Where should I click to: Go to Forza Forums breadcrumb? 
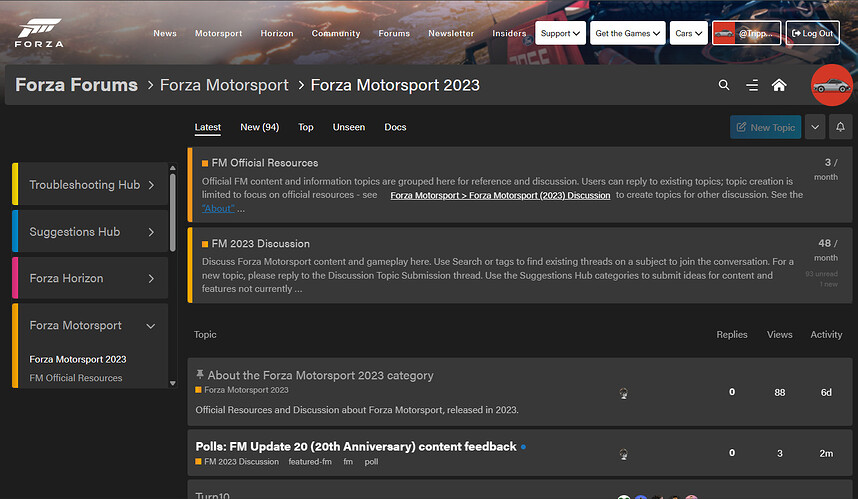pyautogui.click(x=77, y=85)
